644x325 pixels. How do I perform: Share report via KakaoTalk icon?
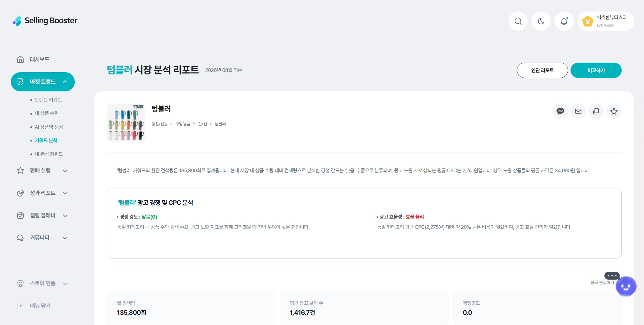(x=560, y=111)
